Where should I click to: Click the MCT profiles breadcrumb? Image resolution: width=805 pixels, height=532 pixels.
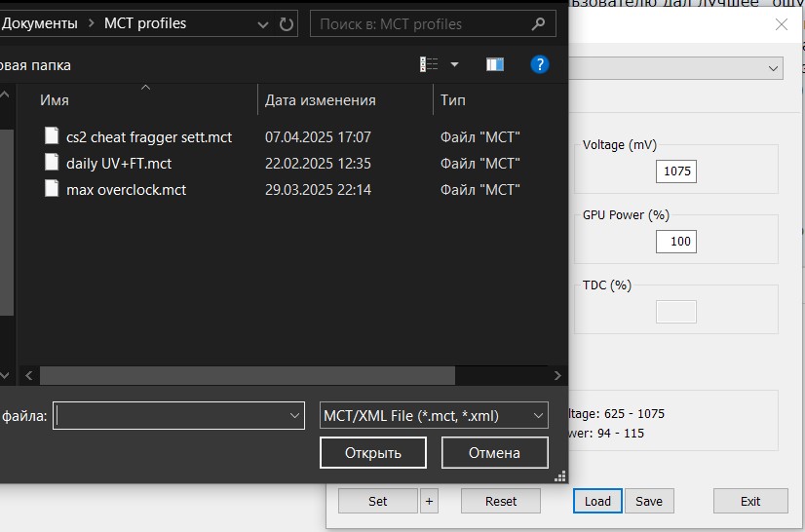pyautogui.click(x=145, y=23)
